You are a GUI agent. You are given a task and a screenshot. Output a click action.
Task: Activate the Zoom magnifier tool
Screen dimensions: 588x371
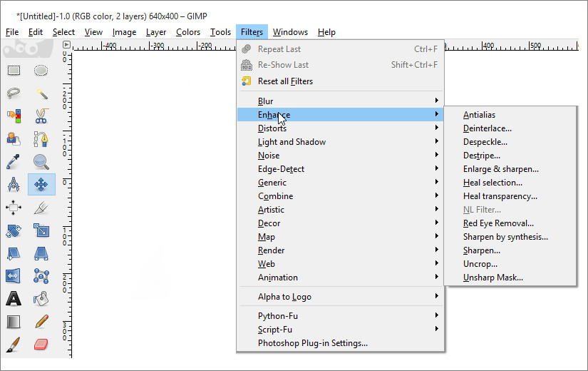[41, 161]
